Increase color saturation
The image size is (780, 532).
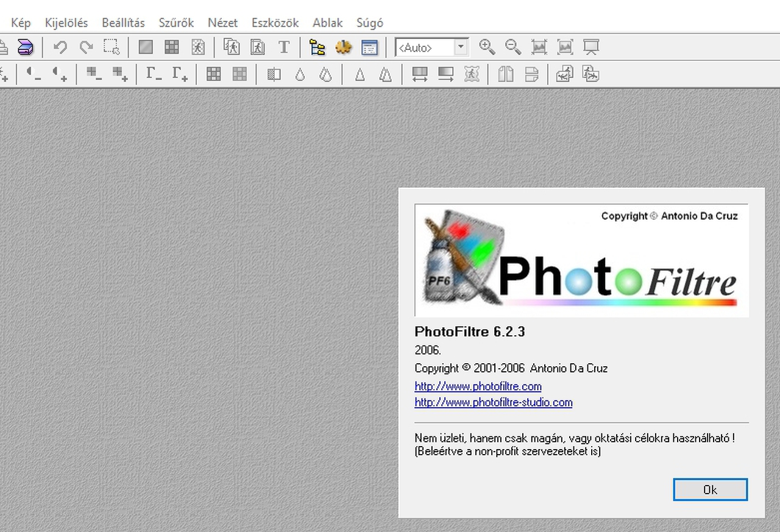point(120,74)
